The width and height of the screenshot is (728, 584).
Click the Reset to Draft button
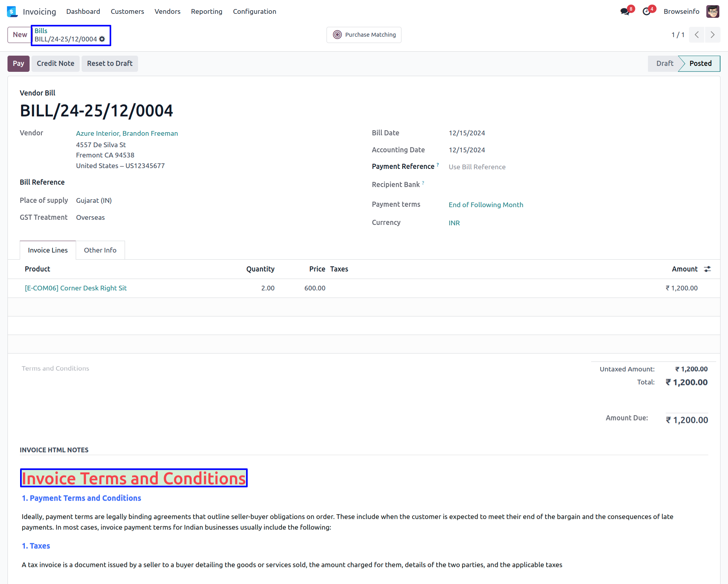[x=110, y=64]
